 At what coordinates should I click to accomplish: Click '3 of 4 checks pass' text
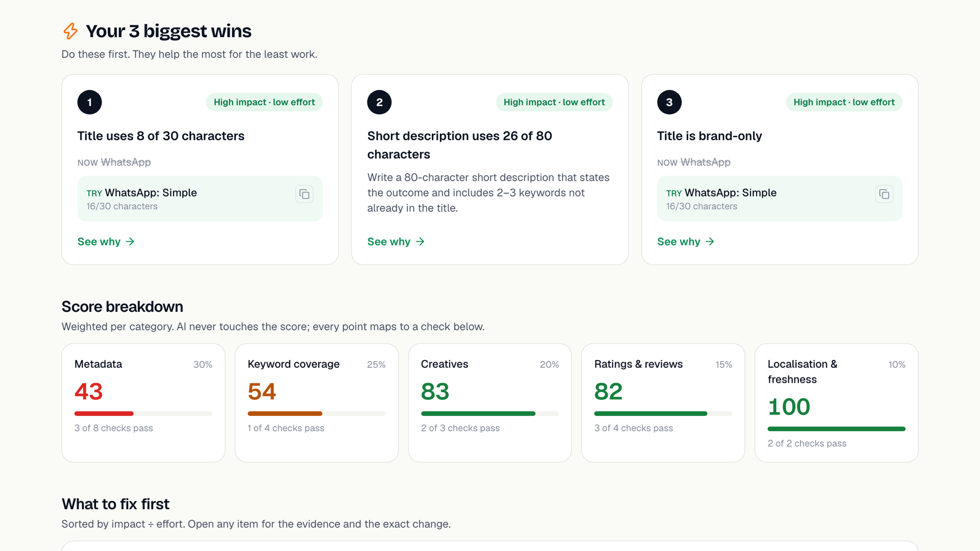(x=633, y=428)
